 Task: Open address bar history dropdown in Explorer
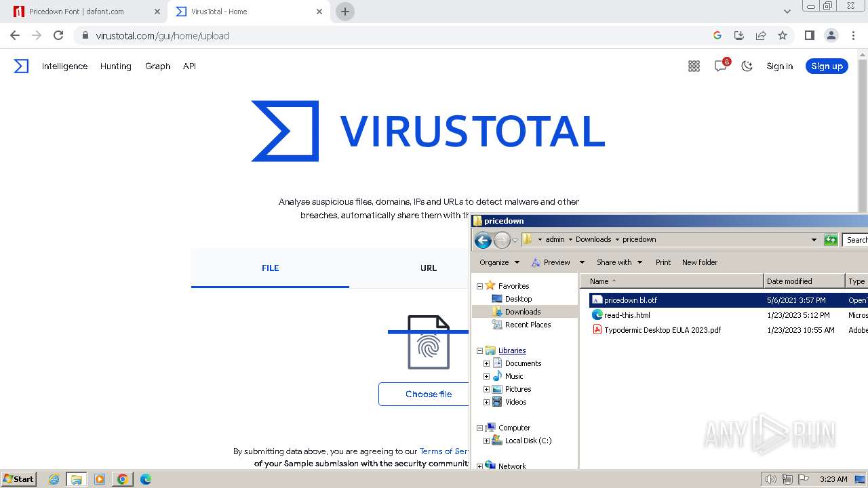[814, 239]
